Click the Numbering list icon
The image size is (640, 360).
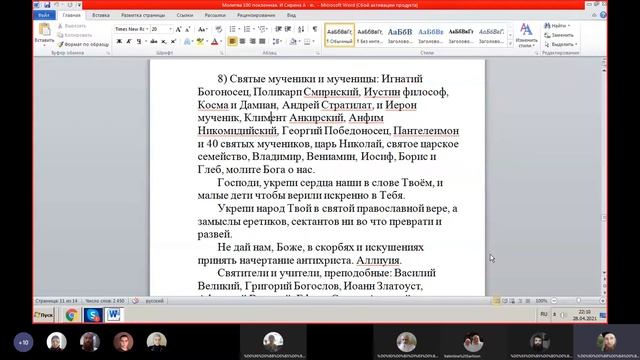248,29
